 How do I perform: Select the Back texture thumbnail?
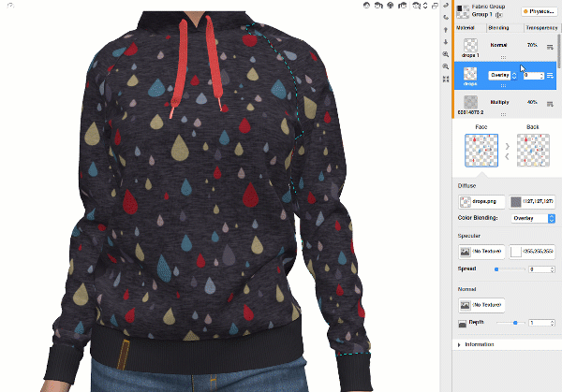[533, 151]
